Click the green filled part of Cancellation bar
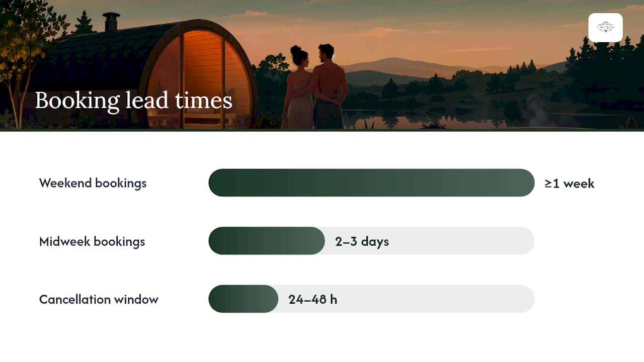This screenshot has width=644, height=362. click(244, 299)
